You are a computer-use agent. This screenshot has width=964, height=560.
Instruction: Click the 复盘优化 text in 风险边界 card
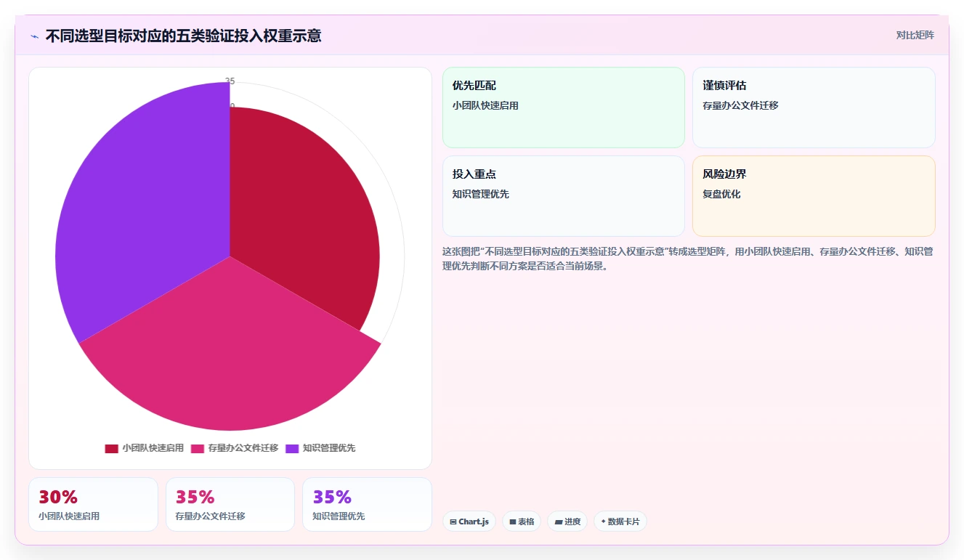coord(721,195)
